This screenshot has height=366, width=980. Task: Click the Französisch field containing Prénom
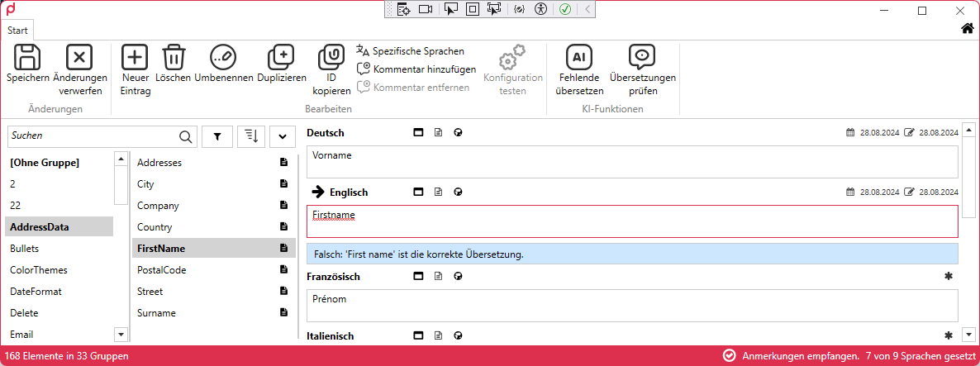[x=632, y=306]
